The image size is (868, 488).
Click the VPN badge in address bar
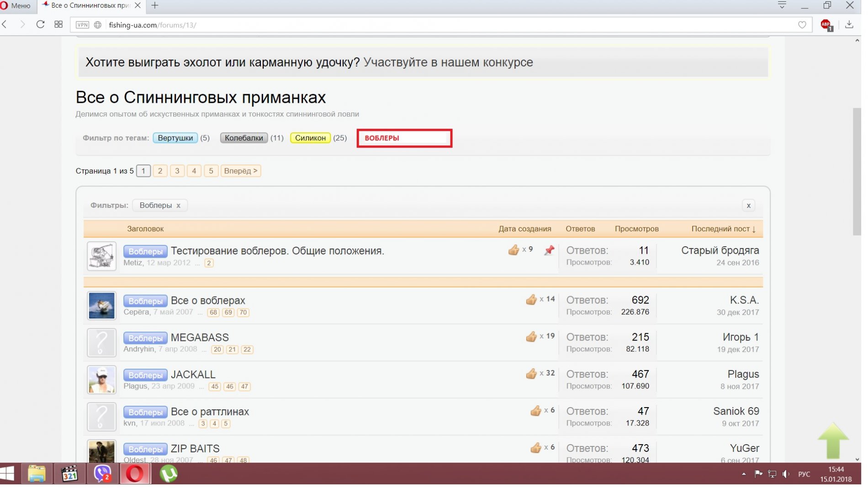(x=82, y=25)
